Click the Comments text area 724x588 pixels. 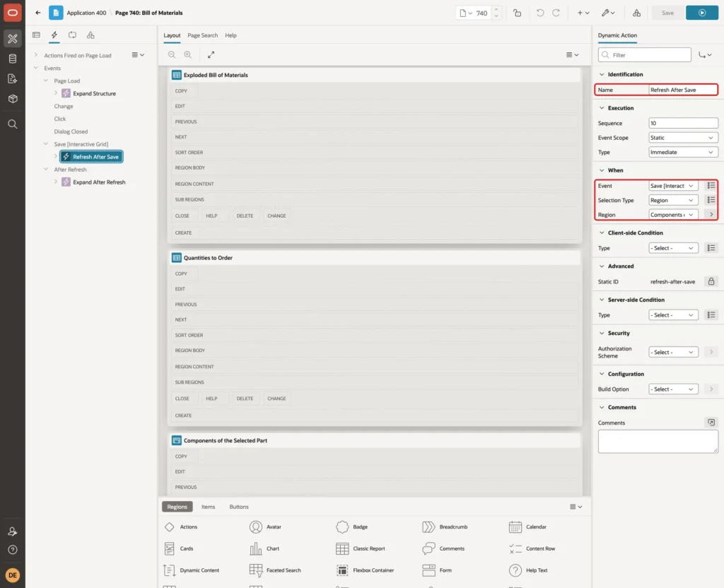point(658,441)
